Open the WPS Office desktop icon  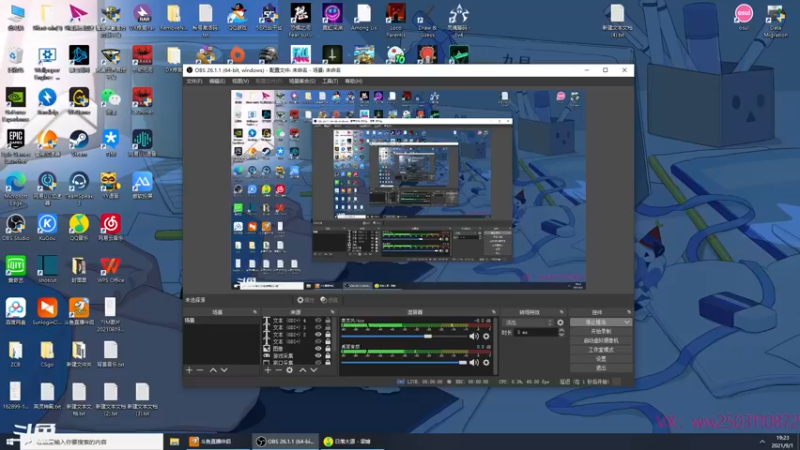click(x=110, y=269)
